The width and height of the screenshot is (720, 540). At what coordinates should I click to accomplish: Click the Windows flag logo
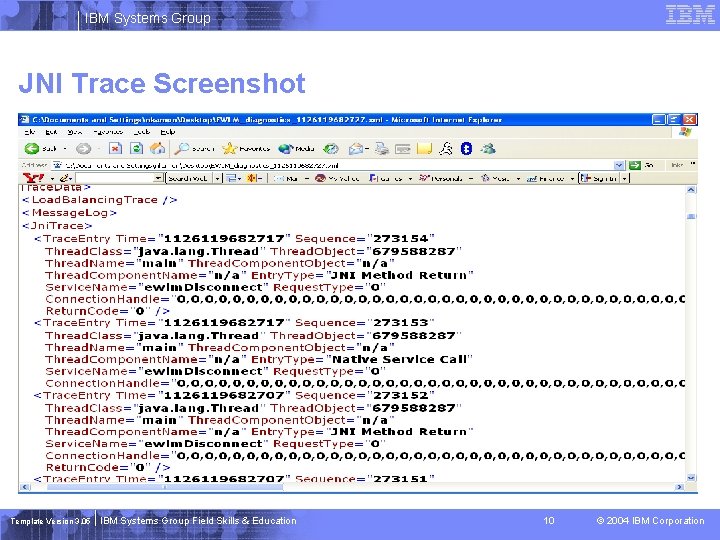[x=685, y=132]
